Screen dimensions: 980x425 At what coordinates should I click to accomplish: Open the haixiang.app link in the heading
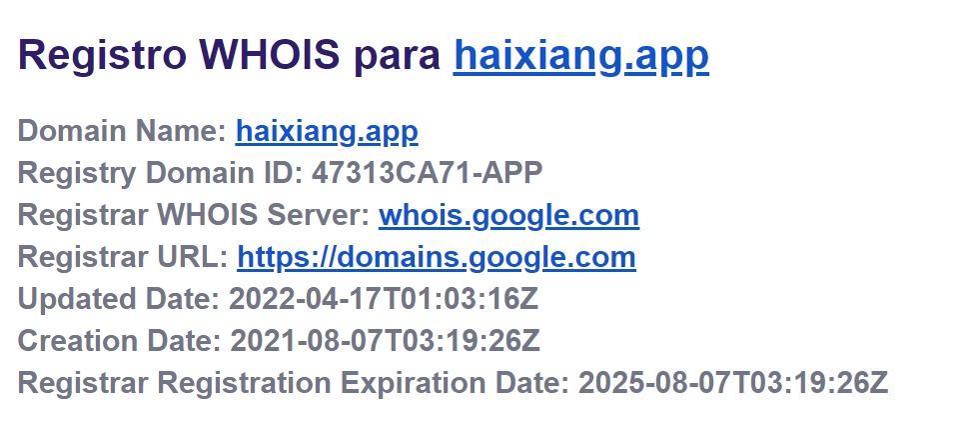580,56
